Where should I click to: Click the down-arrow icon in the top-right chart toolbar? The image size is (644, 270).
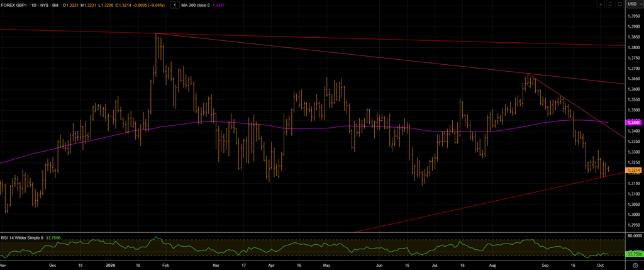point(601,4)
